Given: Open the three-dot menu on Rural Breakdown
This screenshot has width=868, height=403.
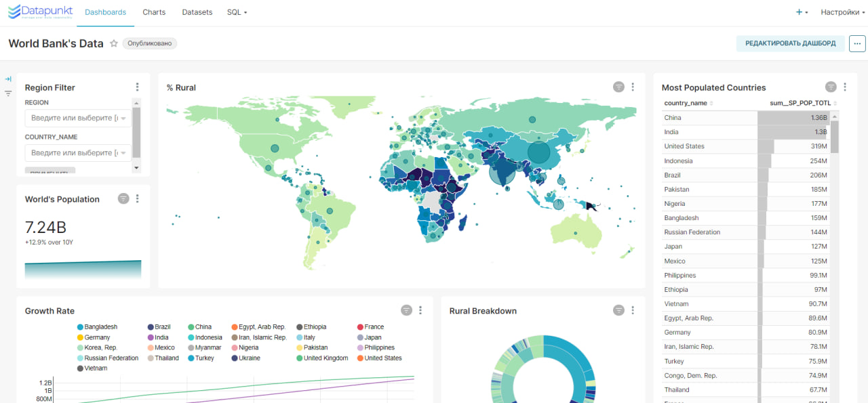Looking at the screenshot, I should (633, 310).
